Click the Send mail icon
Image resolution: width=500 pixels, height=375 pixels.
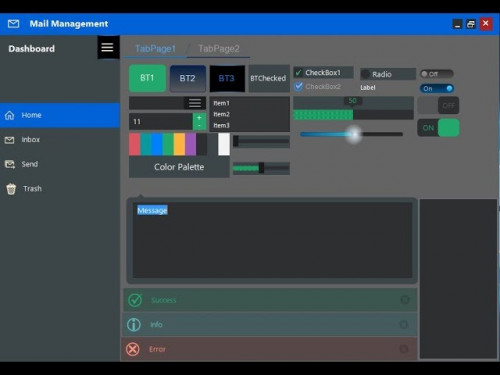point(10,164)
